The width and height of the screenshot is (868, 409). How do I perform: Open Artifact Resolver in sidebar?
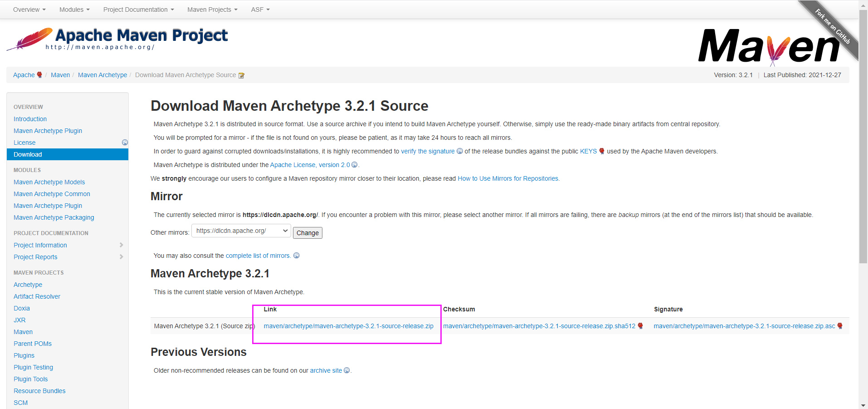pos(37,296)
